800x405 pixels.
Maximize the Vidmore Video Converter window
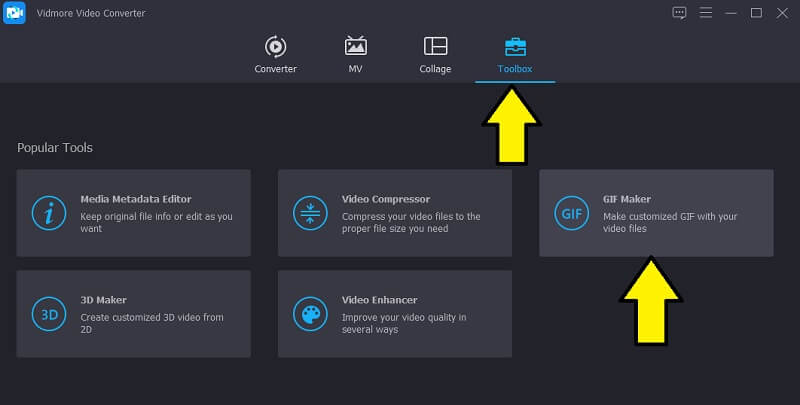pos(756,13)
